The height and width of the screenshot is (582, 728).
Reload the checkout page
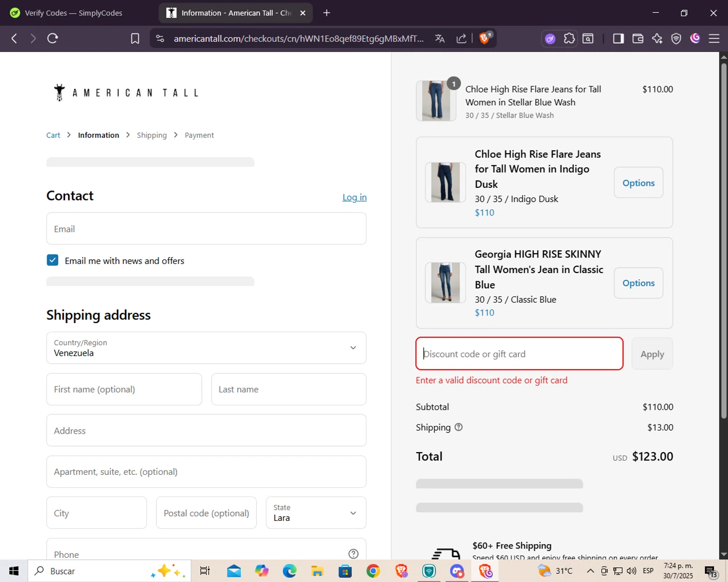(52, 38)
